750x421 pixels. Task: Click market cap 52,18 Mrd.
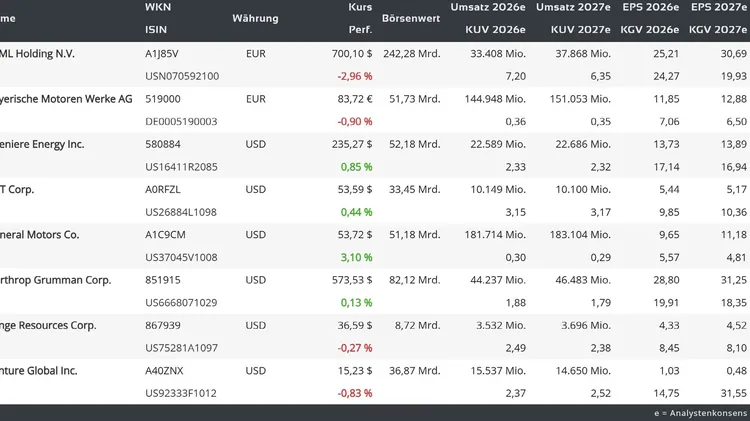click(x=415, y=144)
